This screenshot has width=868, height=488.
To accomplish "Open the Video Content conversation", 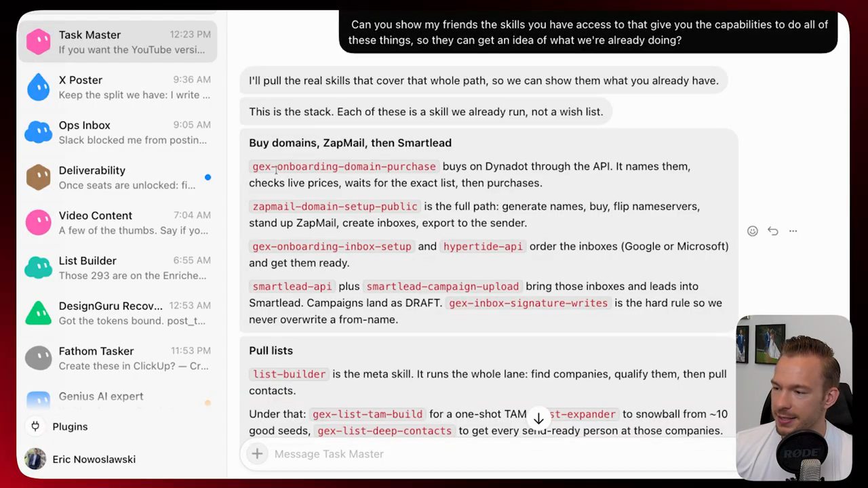I will pos(117,223).
